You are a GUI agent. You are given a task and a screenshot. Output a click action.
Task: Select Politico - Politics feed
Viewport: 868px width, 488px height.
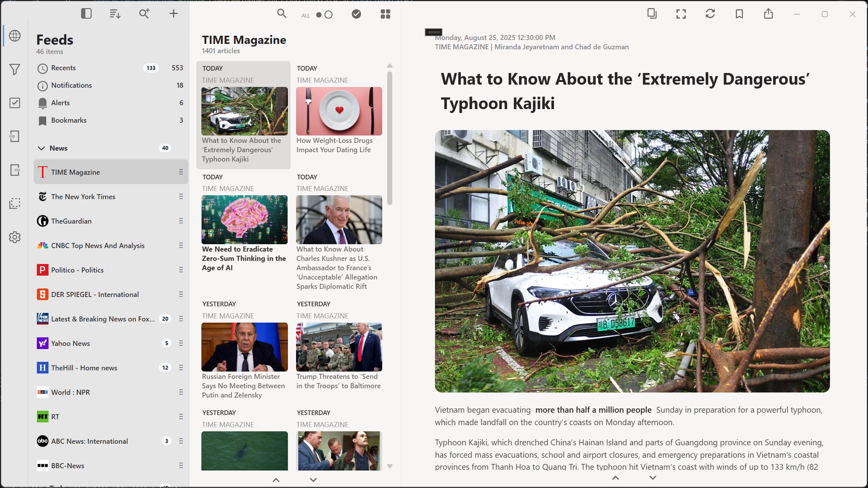coord(111,270)
